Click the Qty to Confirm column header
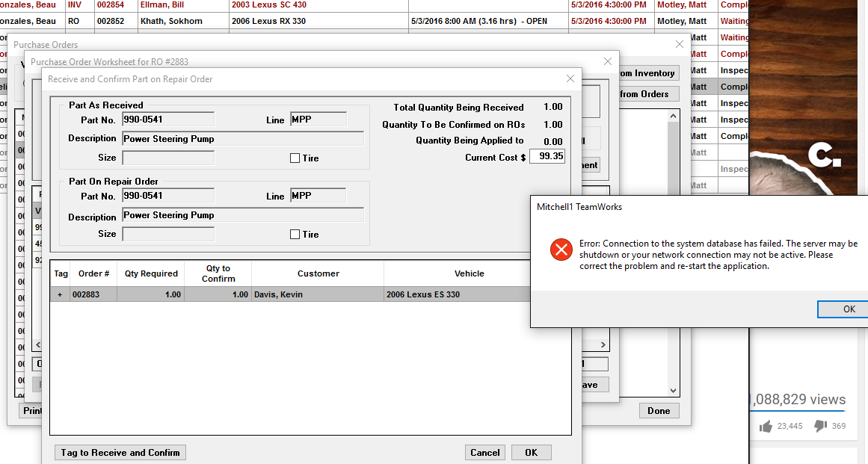This screenshot has height=464, width=868. (x=218, y=273)
